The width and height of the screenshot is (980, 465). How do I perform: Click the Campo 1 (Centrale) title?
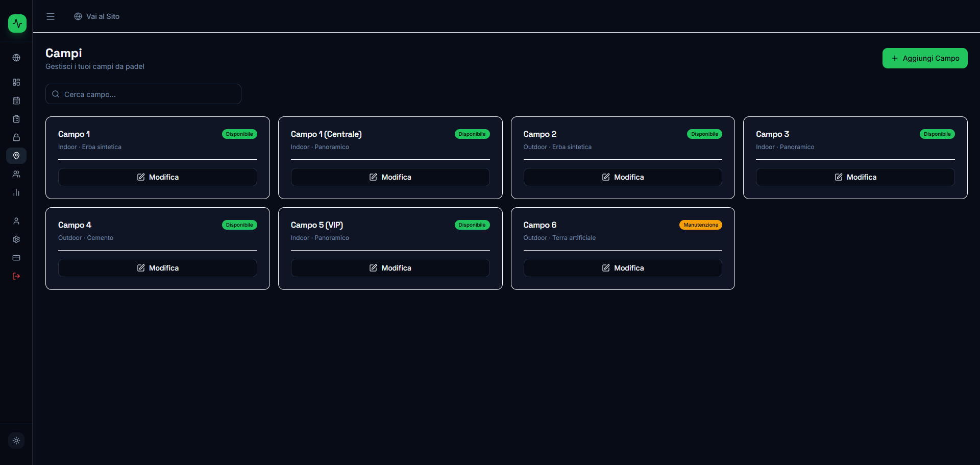326,134
